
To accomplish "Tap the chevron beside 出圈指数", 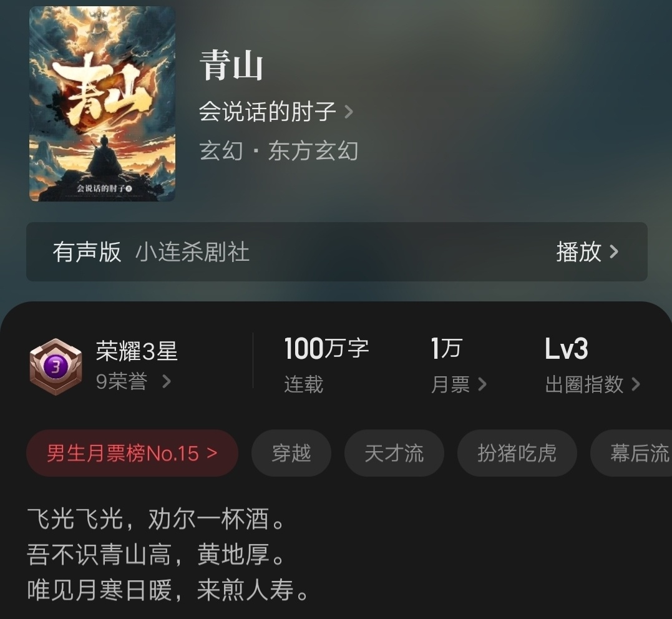I will tap(636, 384).
